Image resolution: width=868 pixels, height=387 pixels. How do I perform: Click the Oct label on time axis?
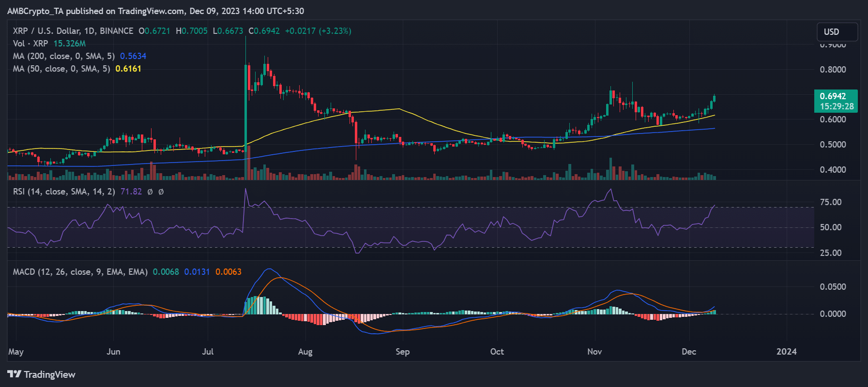pyautogui.click(x=497, y=352)
